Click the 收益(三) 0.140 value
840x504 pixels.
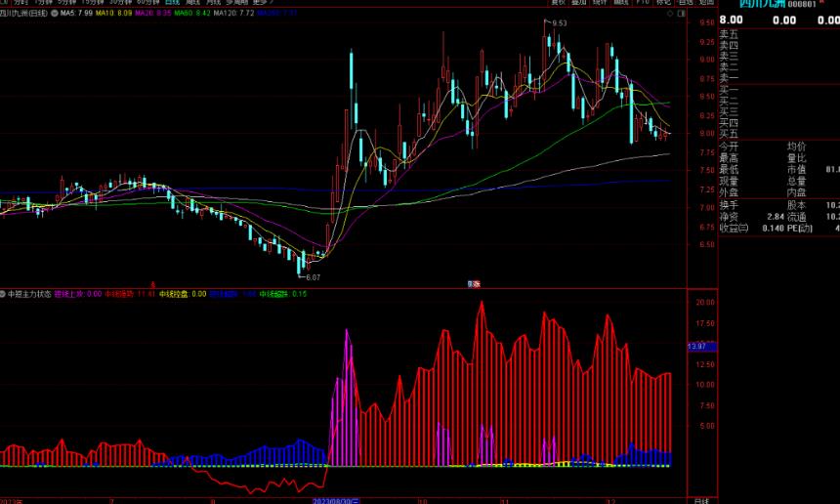point(773,229)
